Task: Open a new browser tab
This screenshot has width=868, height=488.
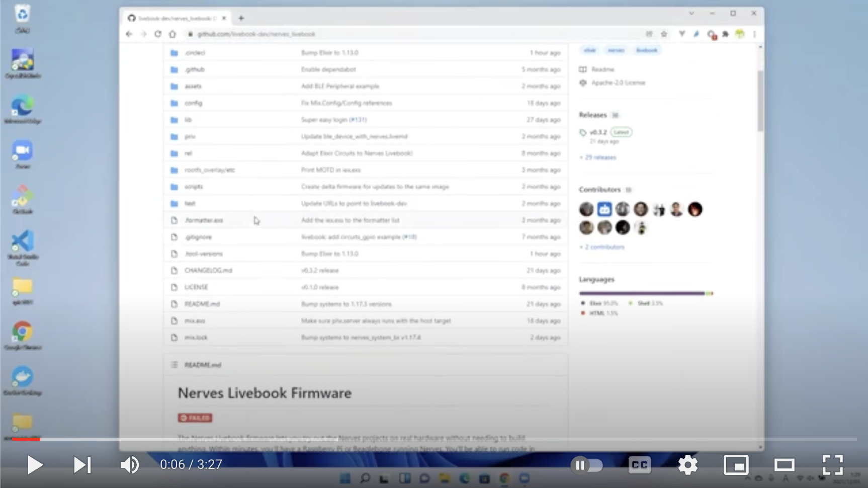Action: point(241,18)
